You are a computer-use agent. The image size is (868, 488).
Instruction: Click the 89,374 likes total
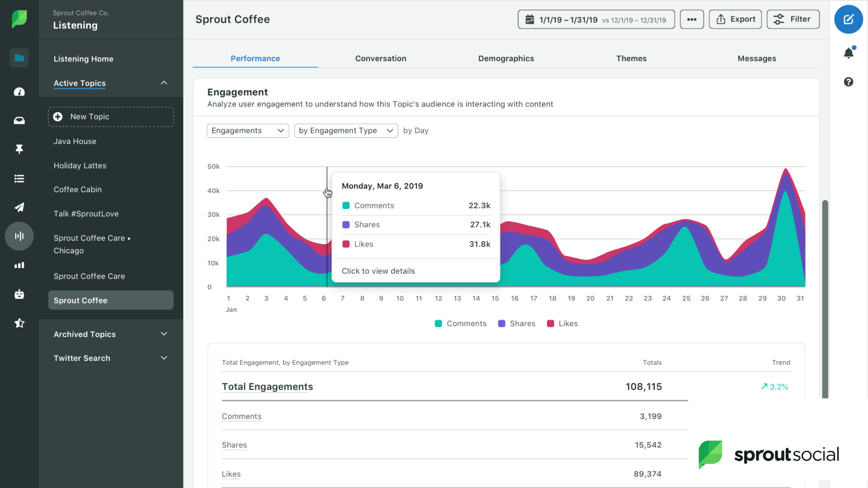[647, 474]
